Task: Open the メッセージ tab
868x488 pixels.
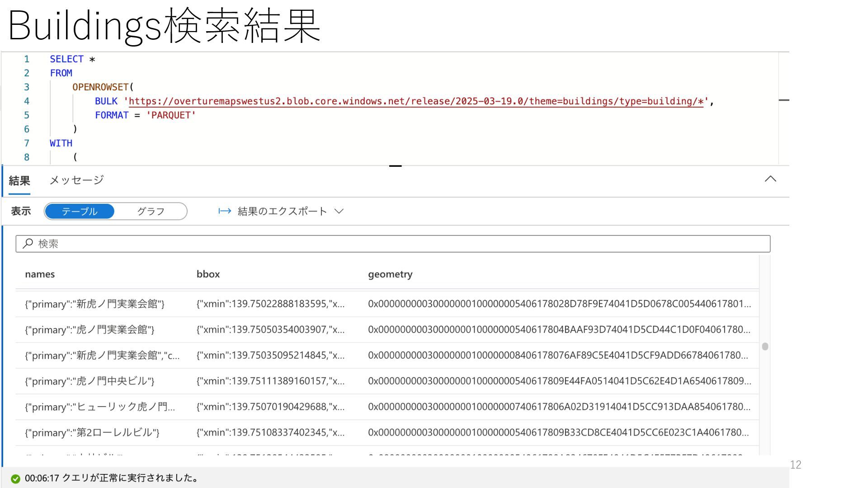Action: (76, 180)
